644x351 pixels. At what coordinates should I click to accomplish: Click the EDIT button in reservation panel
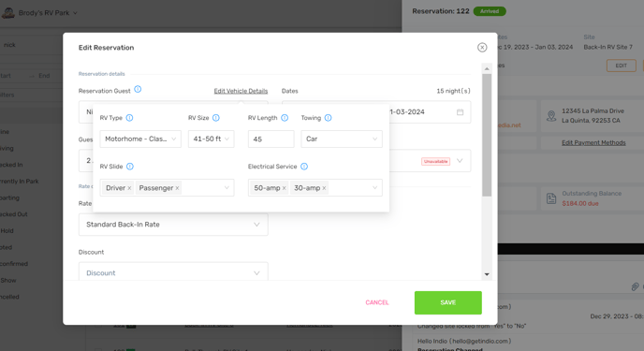(x=621, y=66)
